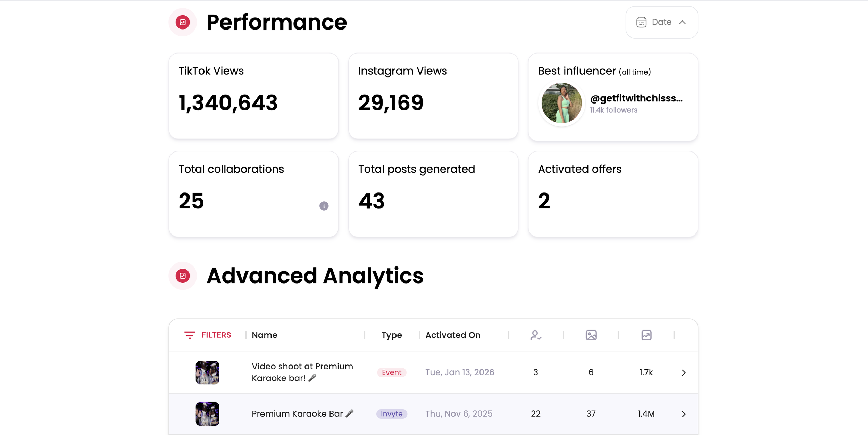This screenshot has width=868, height=435.
Task: Select the Name column header
Action: [x=264, y=335]
